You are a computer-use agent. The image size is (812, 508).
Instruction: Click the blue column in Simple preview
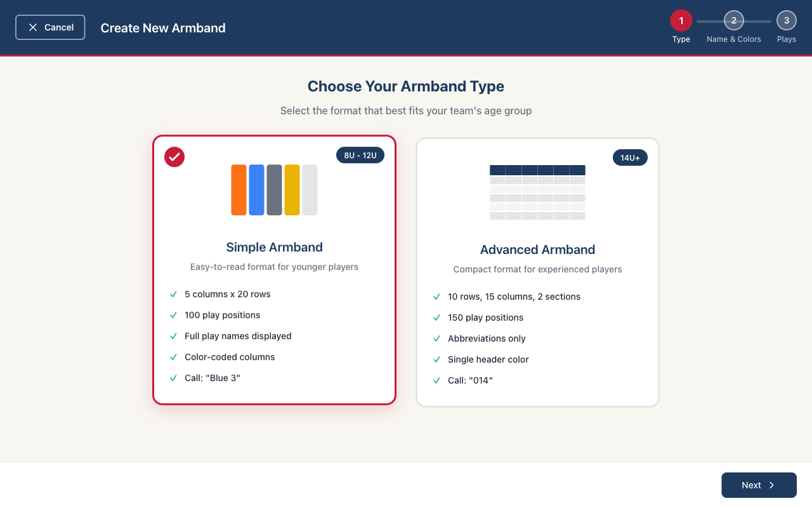[256, 190]
